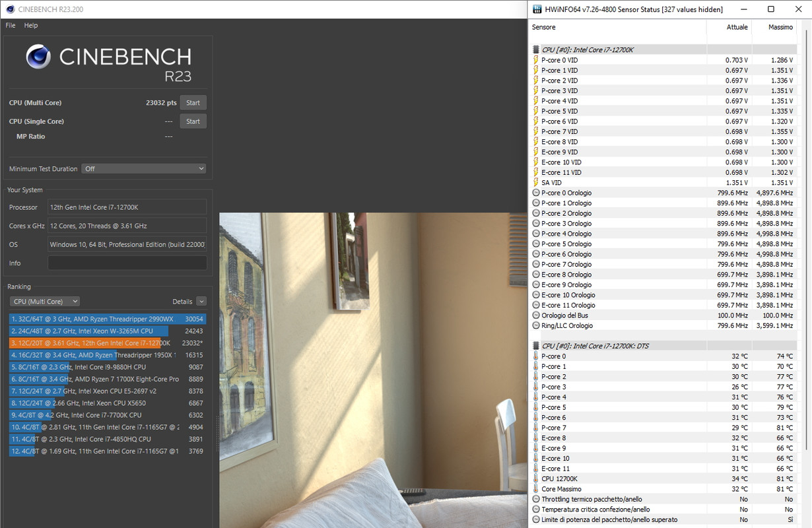
Task: Click the Core Massimo thermometer icon
Action: [x=535, y=489]
